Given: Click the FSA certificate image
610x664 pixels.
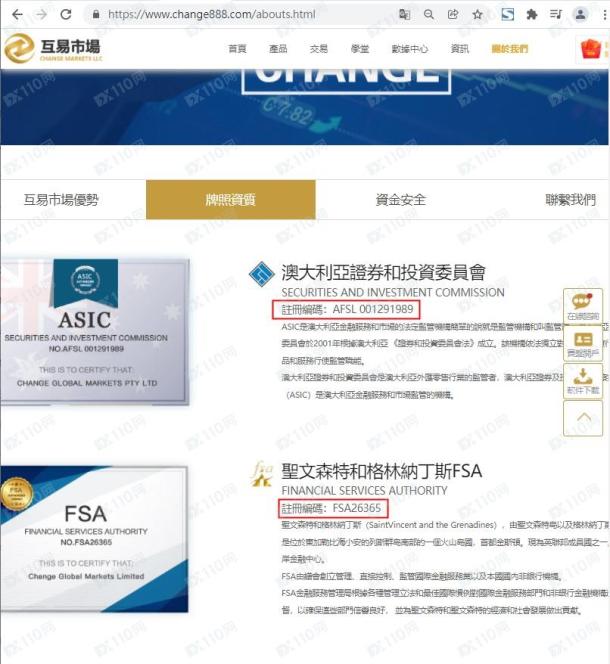Looking at the screenshot, I should pyautogui.click(x=94, y=539).
